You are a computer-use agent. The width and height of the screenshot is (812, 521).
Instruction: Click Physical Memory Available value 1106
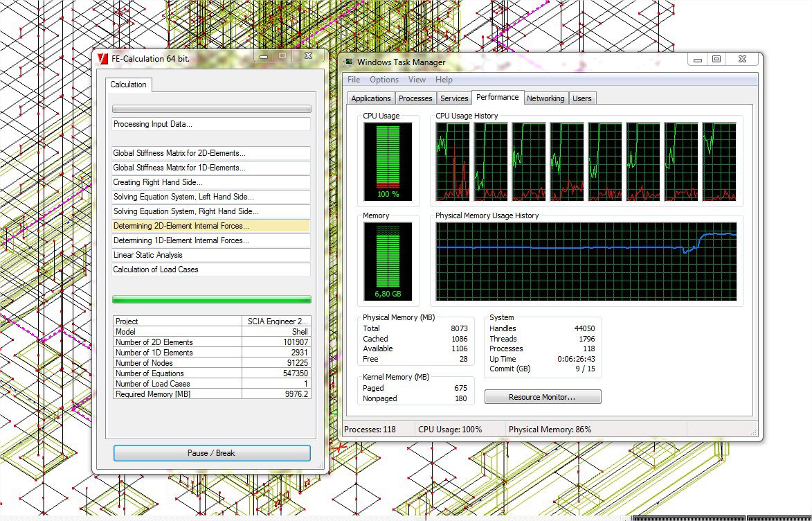[459, 349]
